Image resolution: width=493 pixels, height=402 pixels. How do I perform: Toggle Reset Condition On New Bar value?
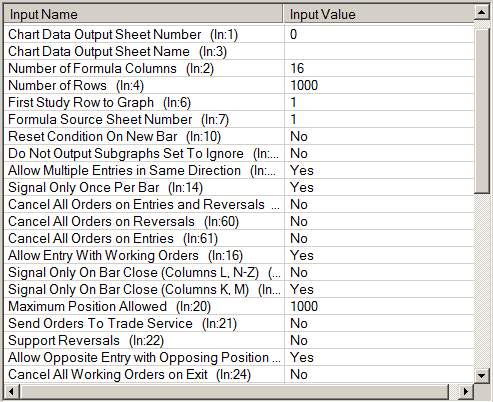[379, 137]
